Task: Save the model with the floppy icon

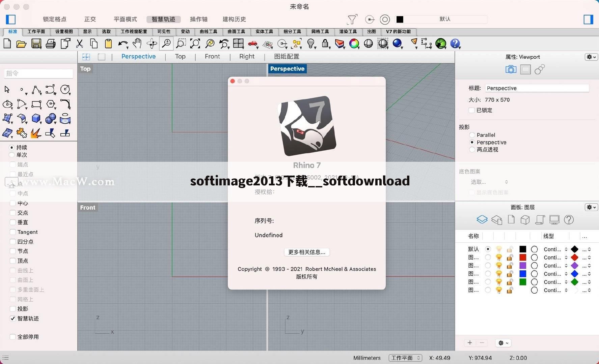Action: click(x=36, y=43)
